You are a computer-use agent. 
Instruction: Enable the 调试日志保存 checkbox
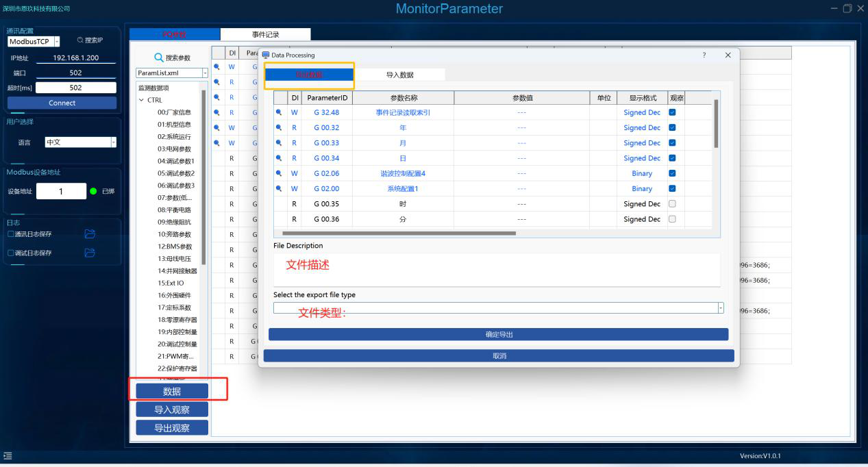[10, 253]
